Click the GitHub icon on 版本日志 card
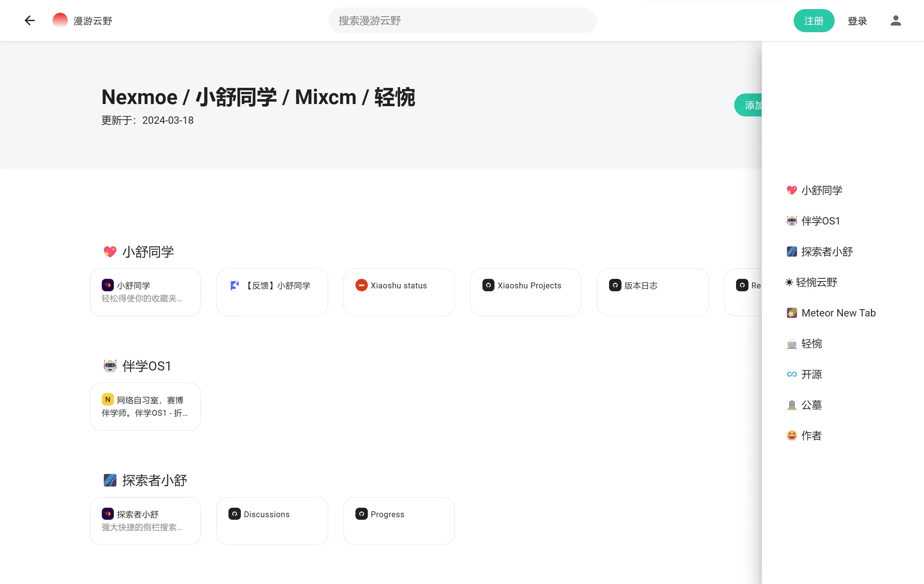 (x=615, y=285)
